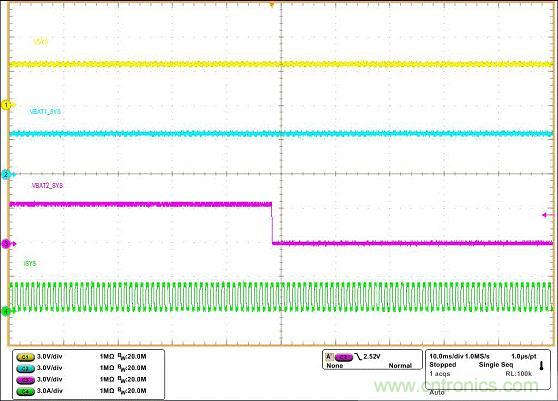Click the yellow C1 channel badge
This screenshot has width=558, height=401.
[26, 357]
